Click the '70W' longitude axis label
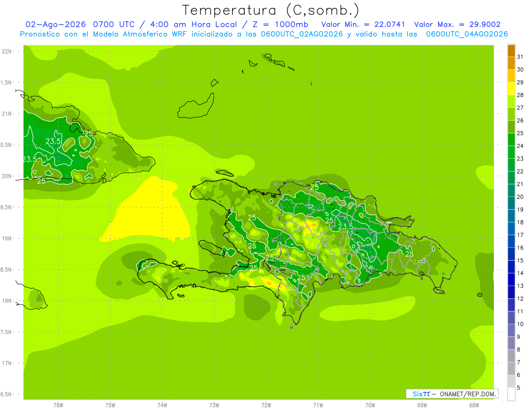This screenshot has height=411, width=532. pos(370,405)
